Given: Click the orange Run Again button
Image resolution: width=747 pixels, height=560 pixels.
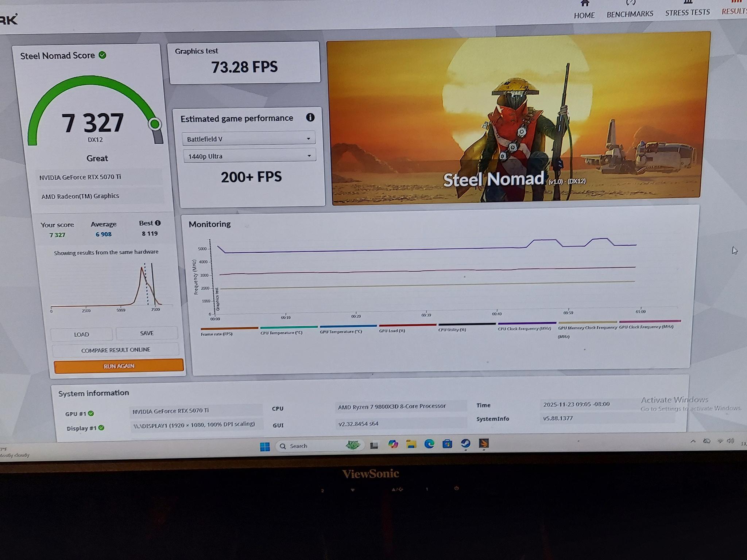Looking at the screenshot, I should [x=119, y=366].
